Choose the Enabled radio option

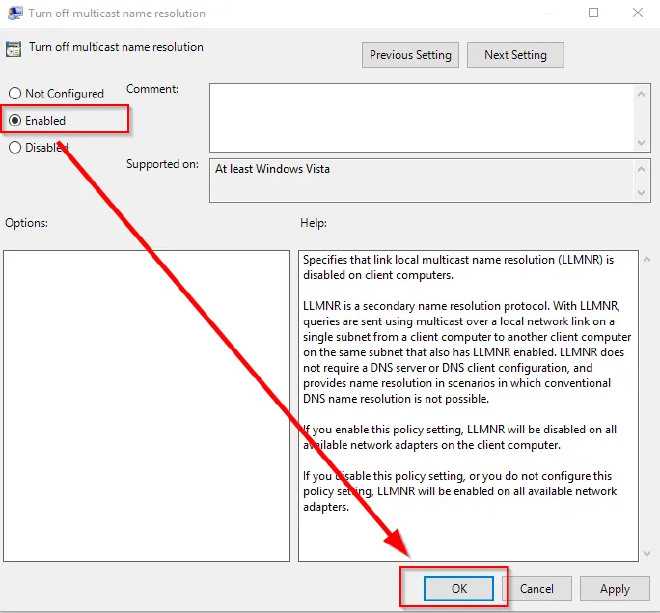click(15, 121)
